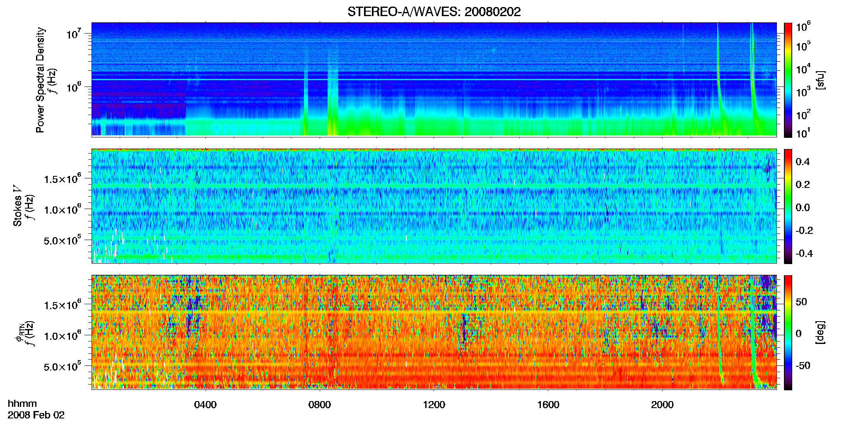Click the 1200 time axis label

click(434, 405)
